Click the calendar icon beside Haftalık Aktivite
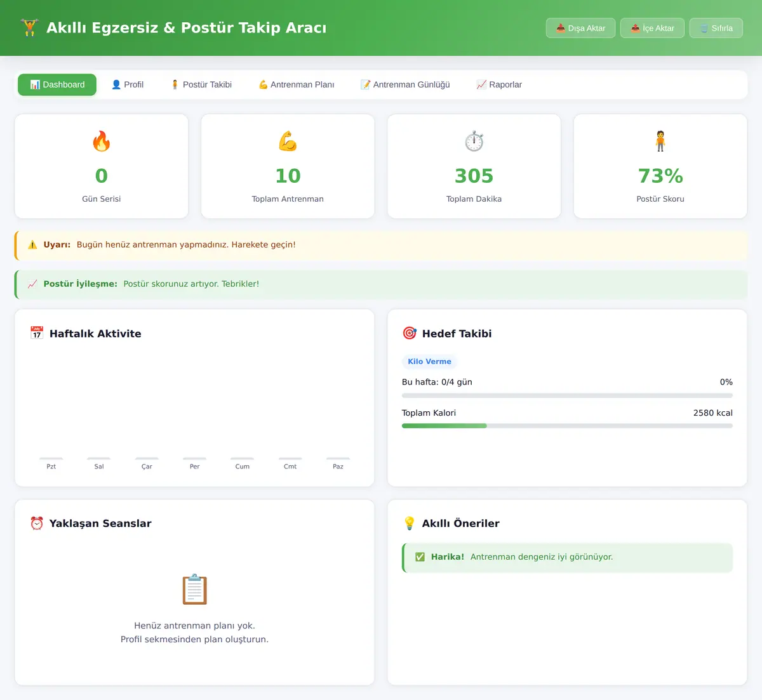Screen dimensions: 762x700 coord(37,333)
